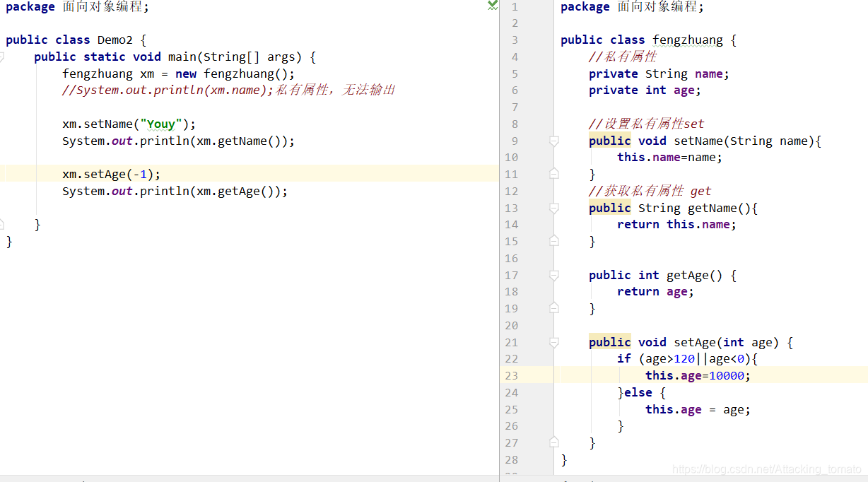Click package declaration in left editor
Viewport: 868px width, 482px height.
click(77, 7)
